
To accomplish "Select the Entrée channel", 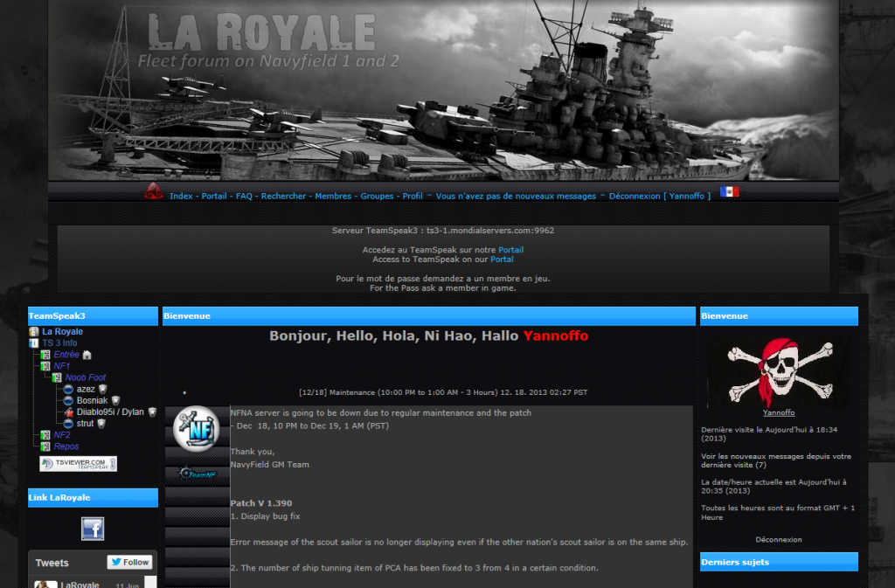I will [66, 355].
